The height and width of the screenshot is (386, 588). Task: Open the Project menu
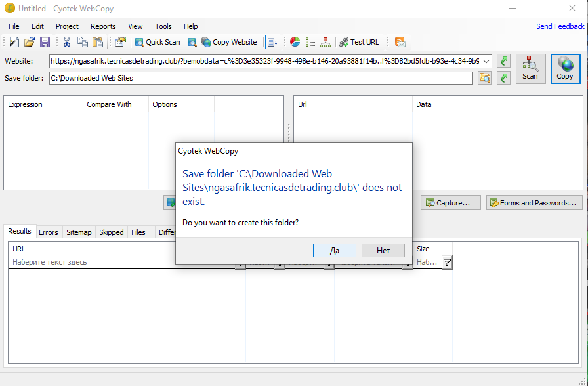pyautogui.click(x=67, y=26)
